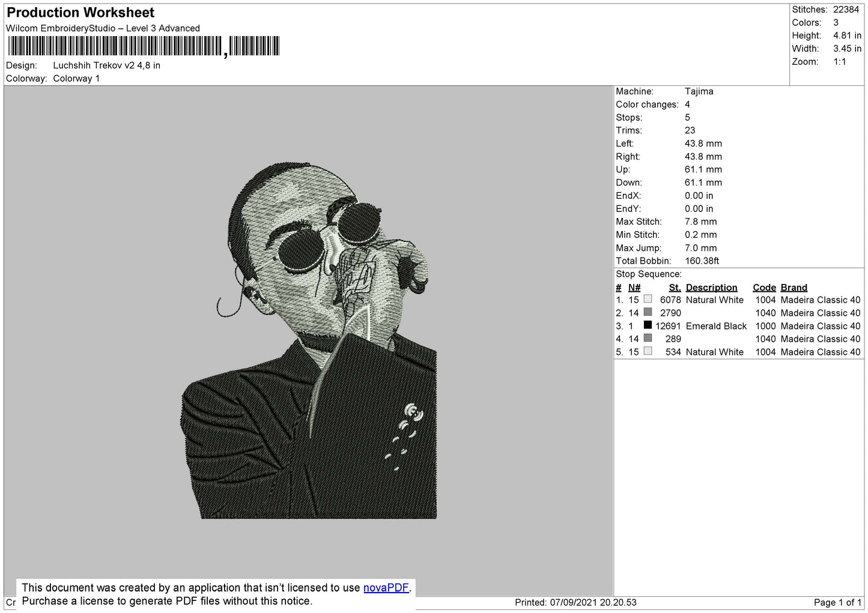The image size is (868, 613).
Task: Click the Height value 4.81 in
Action: coord(847,36)
